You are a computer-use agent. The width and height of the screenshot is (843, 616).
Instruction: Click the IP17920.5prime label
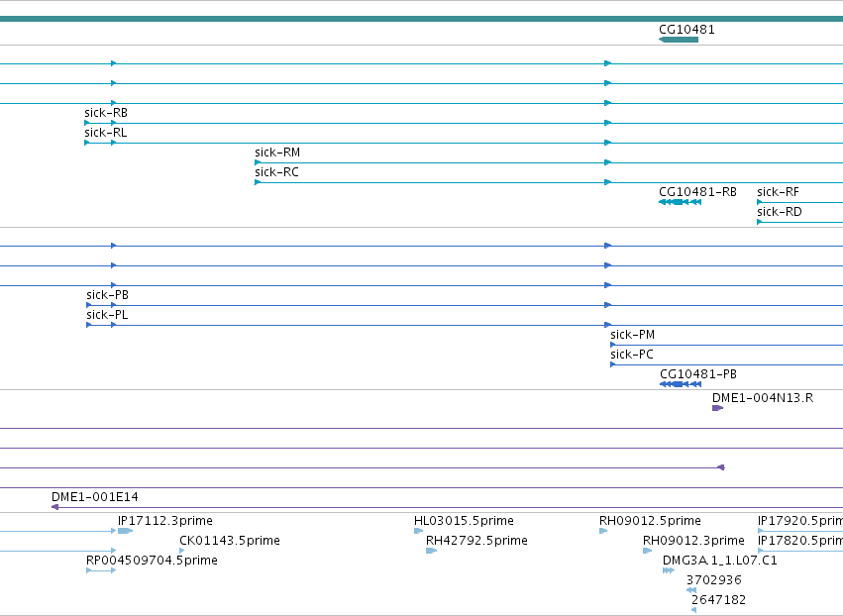(x=800, y=521)
